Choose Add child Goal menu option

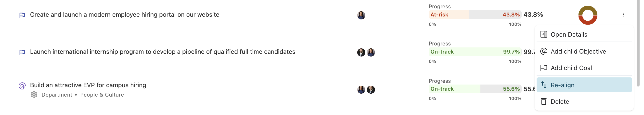pyautogui.click(x=571, y=68)
